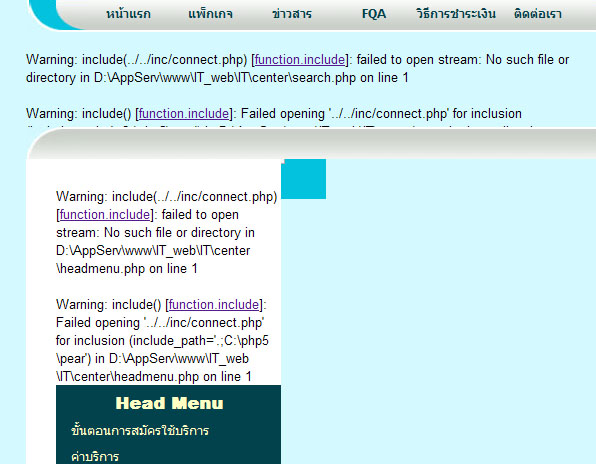
Task: Follow function.include link in top Failed opening warning
Action: coord(184,114)
